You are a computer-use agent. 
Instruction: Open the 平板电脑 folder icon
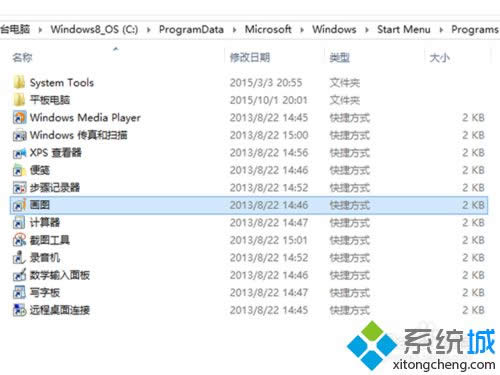click(19, 100)
